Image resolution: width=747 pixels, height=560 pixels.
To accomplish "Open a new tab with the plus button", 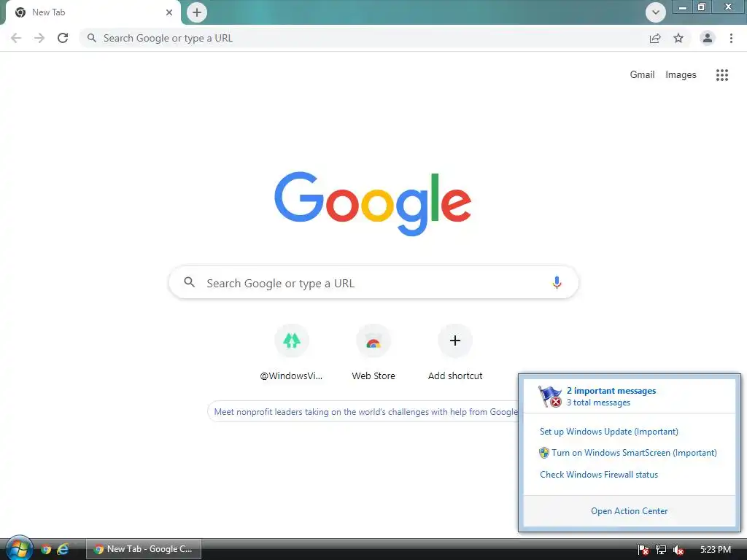I will (x=197, y=12).
